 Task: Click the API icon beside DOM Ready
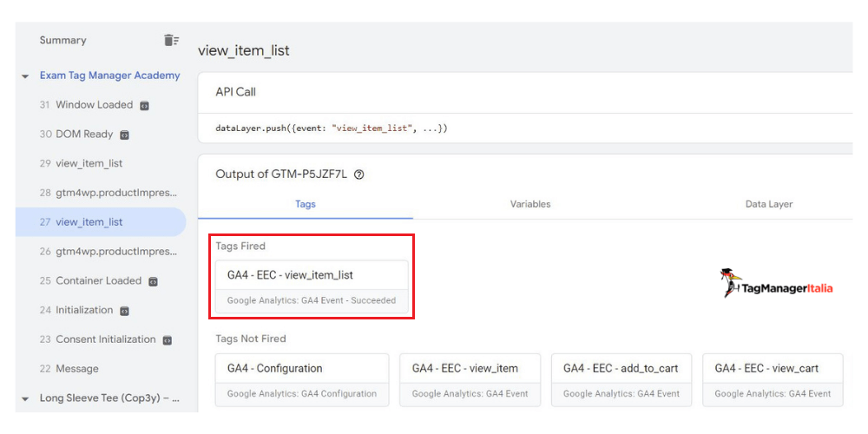(124, 135)
